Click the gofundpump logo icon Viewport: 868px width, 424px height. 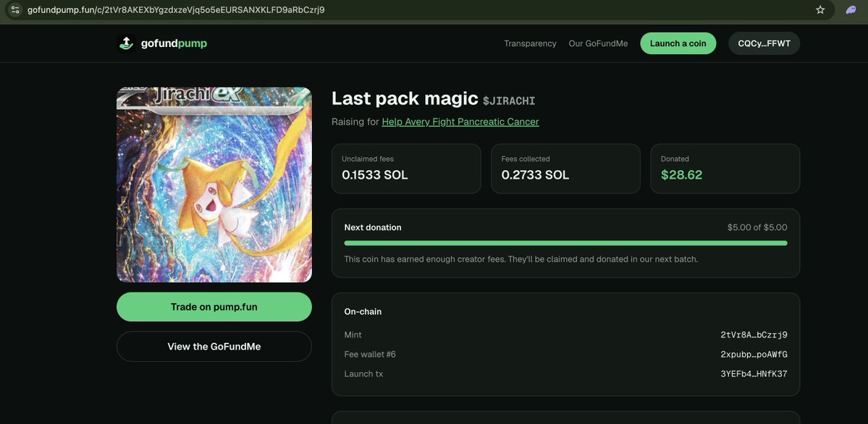click(126, 43)
